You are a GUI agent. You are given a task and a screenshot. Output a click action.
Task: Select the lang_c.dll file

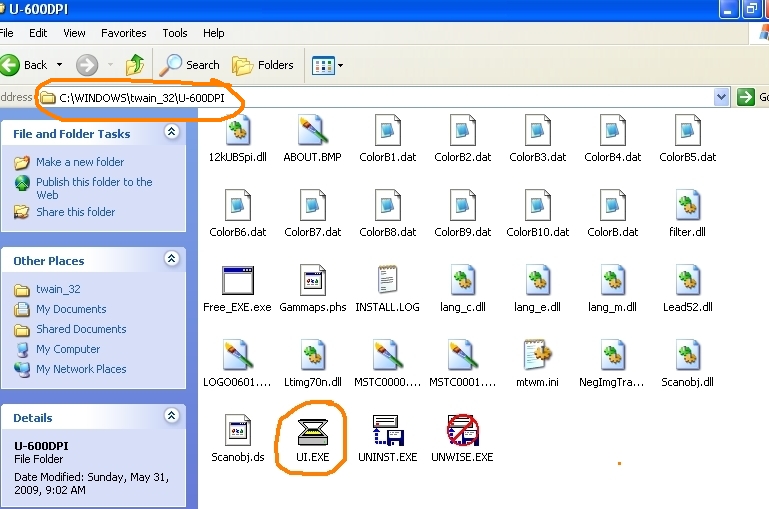click(462, 288)
